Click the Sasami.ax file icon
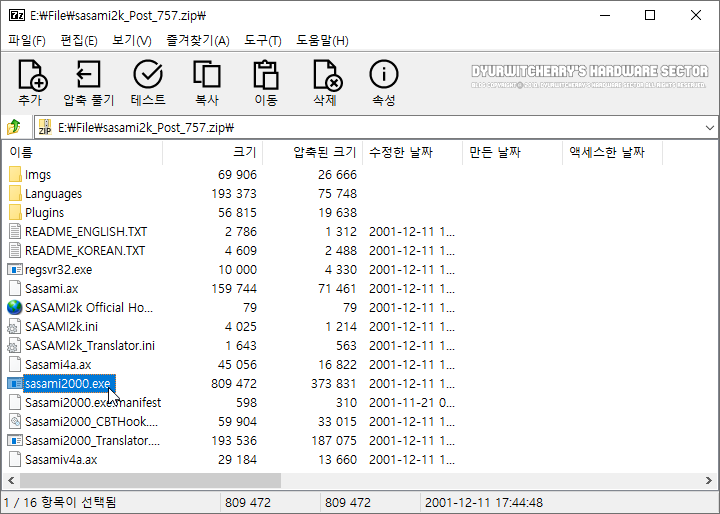This screenshot has height=514, width=720. coord(15,288)
